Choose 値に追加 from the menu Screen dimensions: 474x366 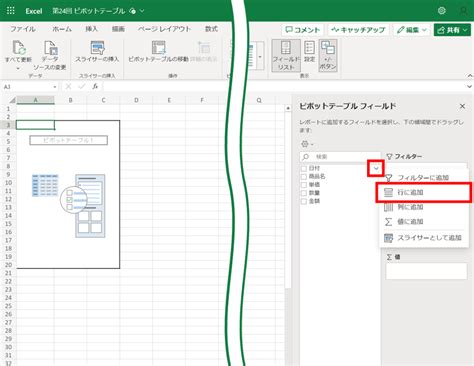point(424,222)
